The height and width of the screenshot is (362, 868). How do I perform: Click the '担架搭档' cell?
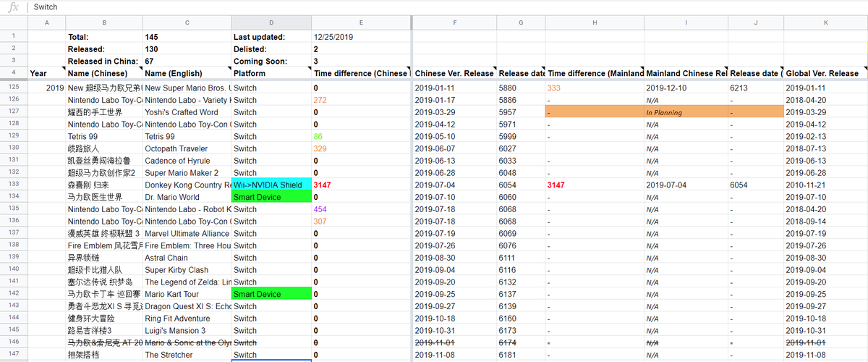click(104, 355)
